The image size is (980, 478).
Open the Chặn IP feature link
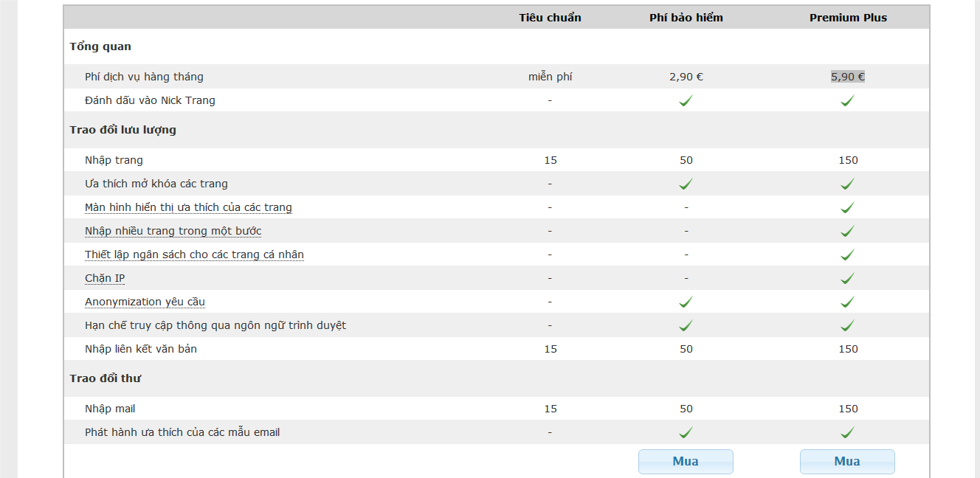coord(105,278)
